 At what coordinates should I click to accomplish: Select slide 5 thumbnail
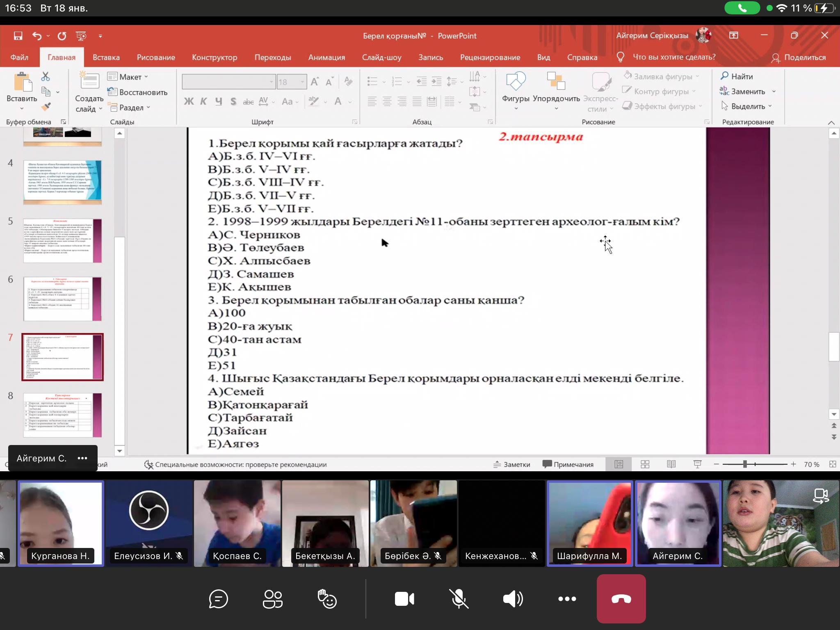[62, 241]
